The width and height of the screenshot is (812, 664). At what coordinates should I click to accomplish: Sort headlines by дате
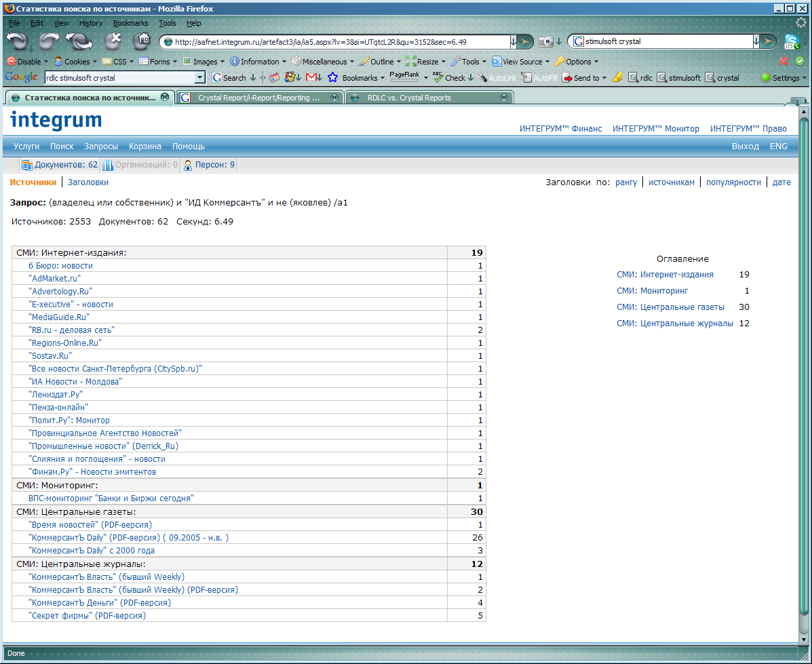click(x=781, y=182)
